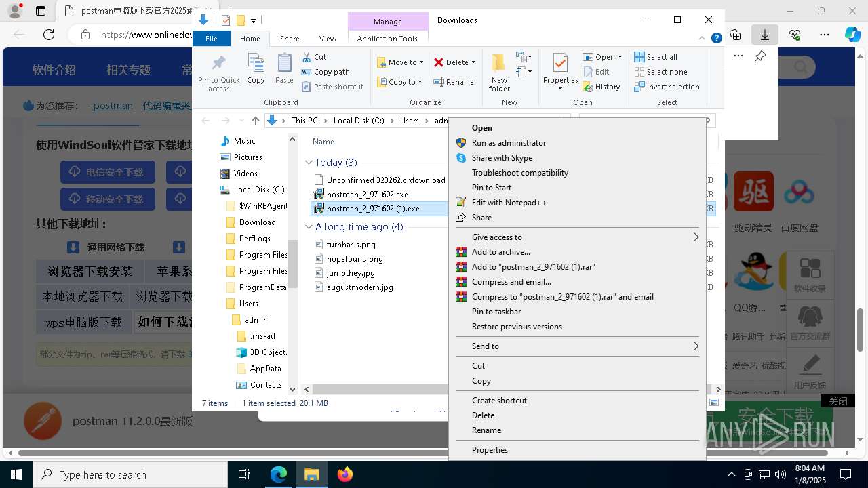Screen dimensions: 868x488
Task: Click Local Disk (C:) in address bar
Action: (359, 121)
